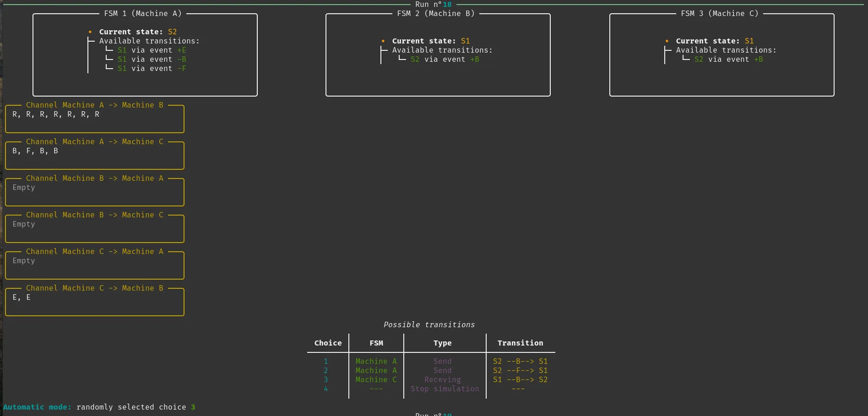Click Available transitions in FSM 1 panel
The image size is (868, 416).
click(149, 41)
